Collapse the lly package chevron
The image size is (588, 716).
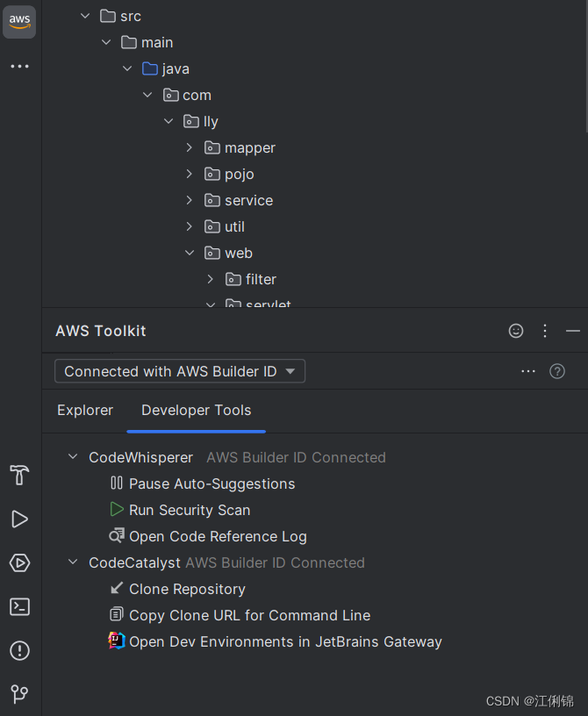169,121
